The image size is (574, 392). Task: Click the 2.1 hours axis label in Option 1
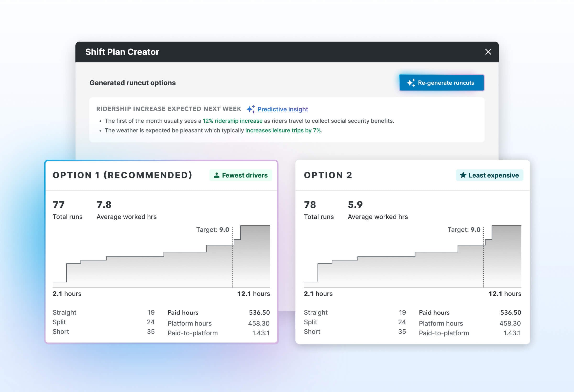tap(67, 294)
